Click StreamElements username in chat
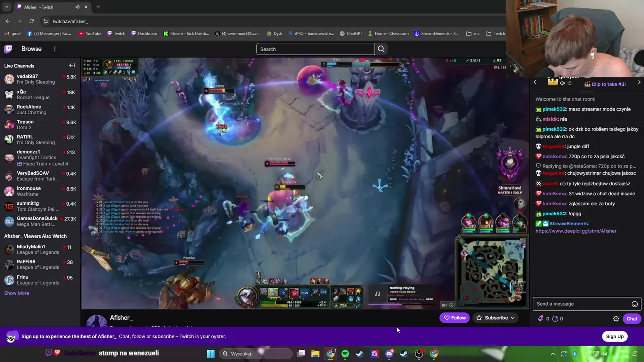Image resolution: width=644 pixels, height=362 pixels. 569,224
